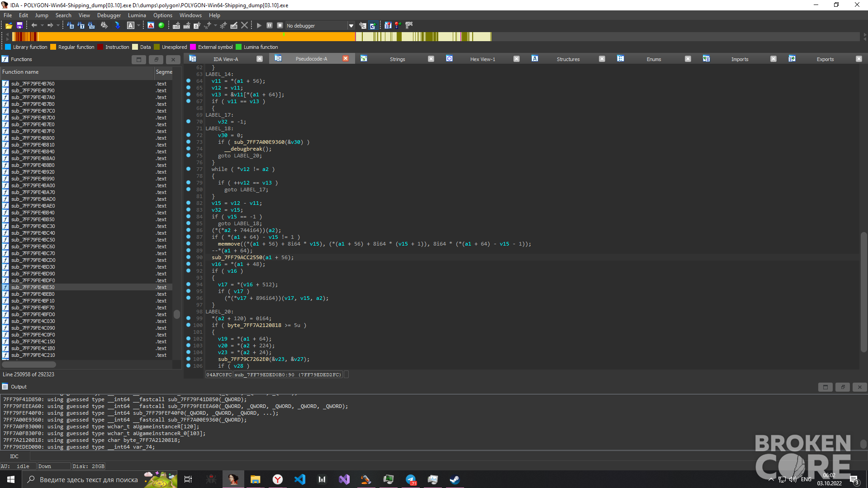
Task: Toggle breakpoint dot on line 100
Action: 188,325
